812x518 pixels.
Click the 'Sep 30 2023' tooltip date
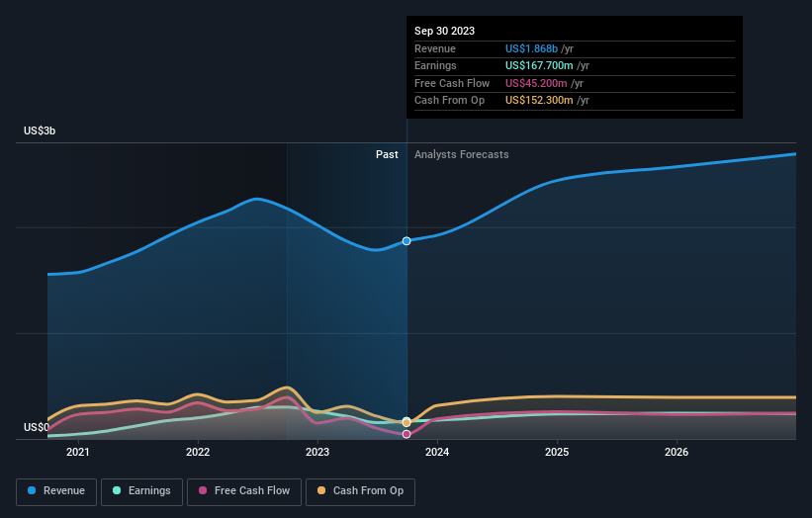click(x=444, y=31)
